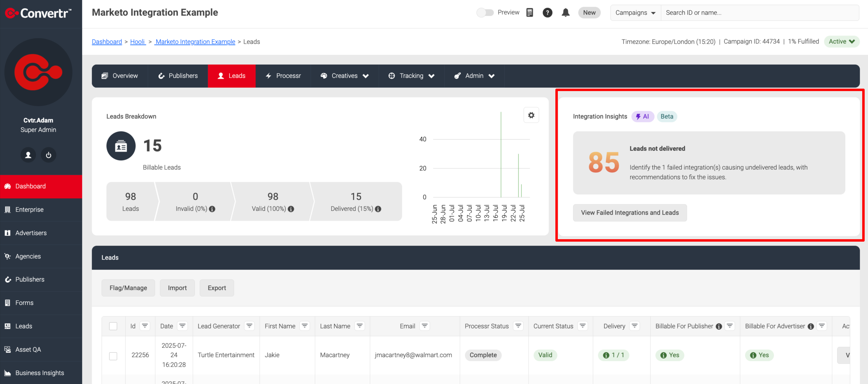Select the checkbox for lead 22256

[x=113, y=355]
